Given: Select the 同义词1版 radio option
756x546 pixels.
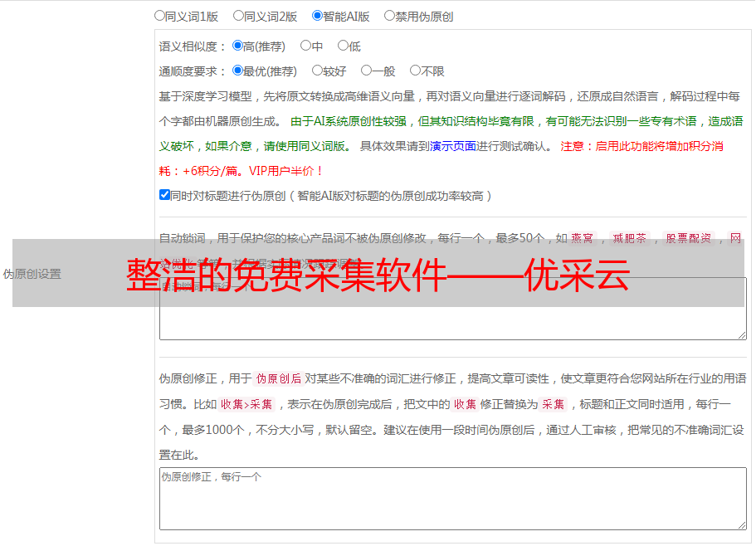Looking at the screenshot, I should (159, 15).
